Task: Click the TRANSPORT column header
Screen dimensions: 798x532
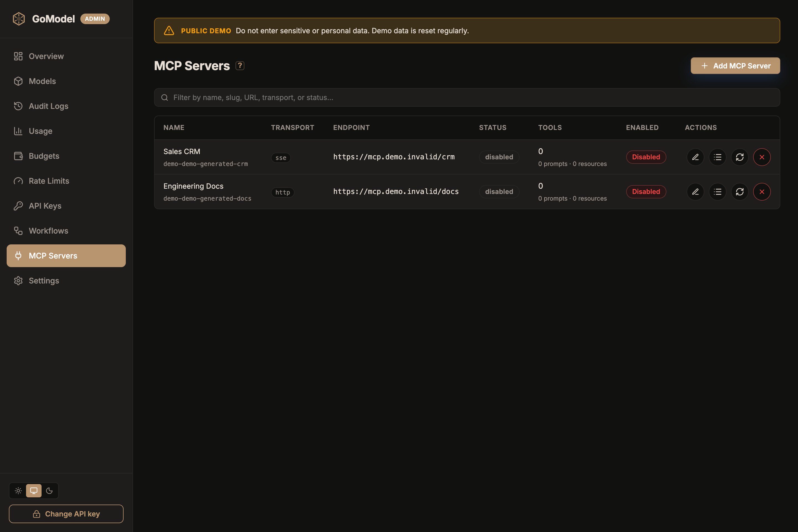Action: (293, 127)
